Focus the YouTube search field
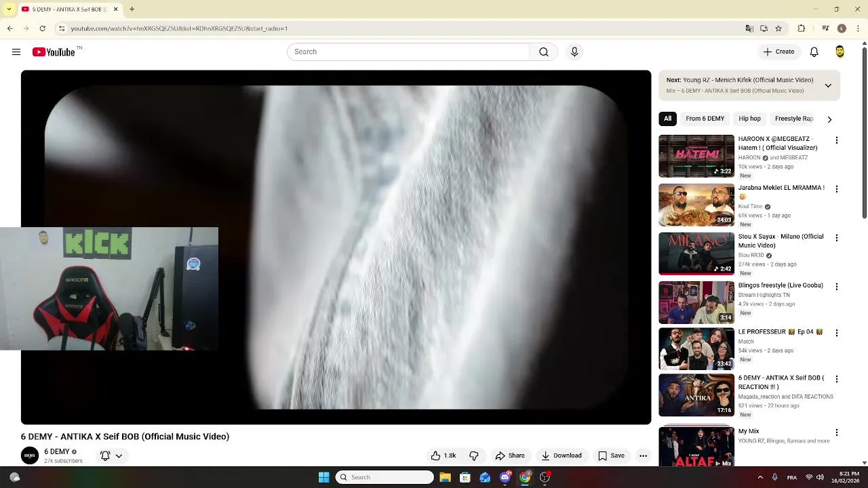Screen dimensions: 868x488 (408, 52)
